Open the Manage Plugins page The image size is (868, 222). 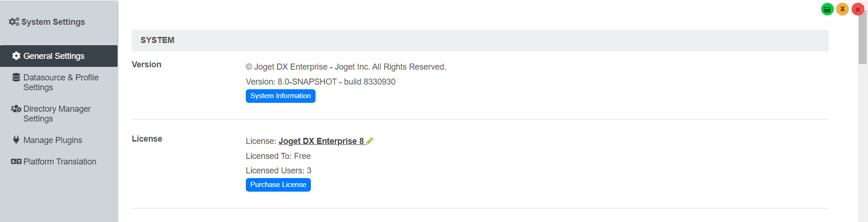click(52, 140)
